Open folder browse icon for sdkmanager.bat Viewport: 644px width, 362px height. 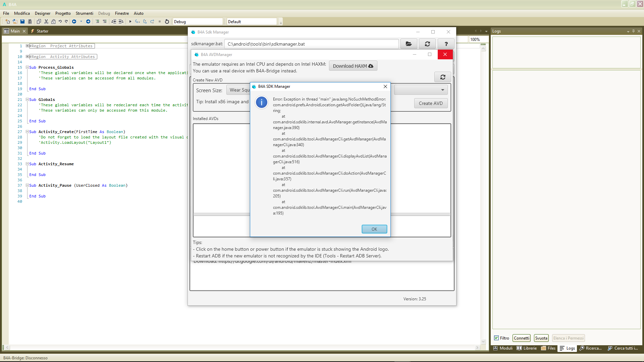tap(409, 44)
